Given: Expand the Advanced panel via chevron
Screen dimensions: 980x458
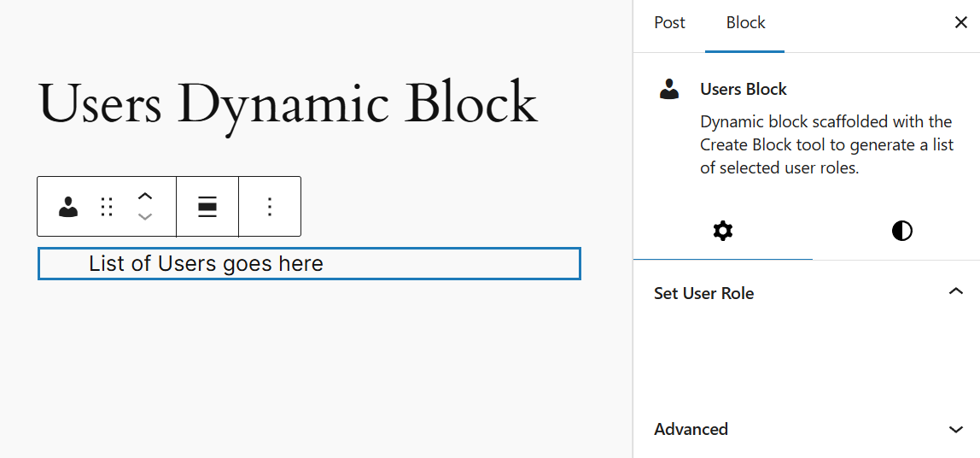Looking at the screenshot, I should click(x=956, y=429).
